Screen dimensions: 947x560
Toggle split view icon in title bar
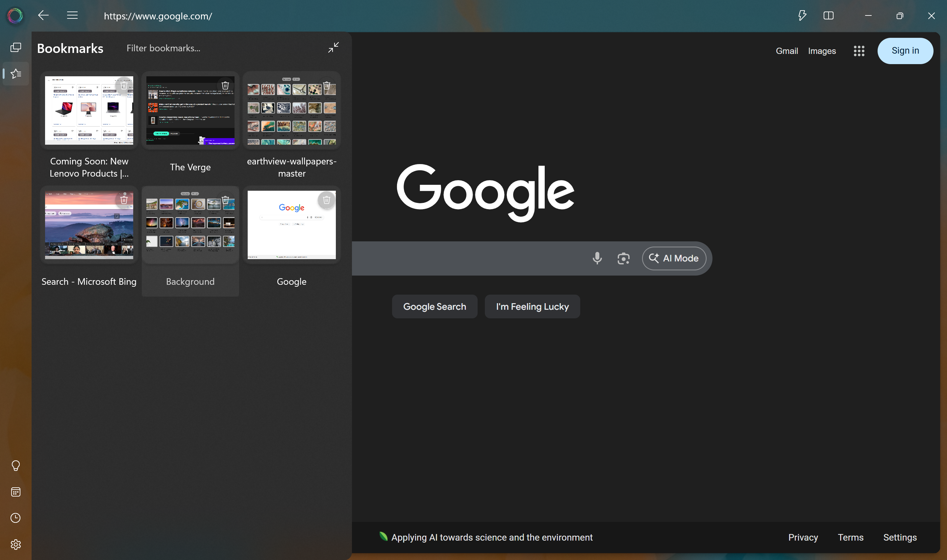click(829, 15)
